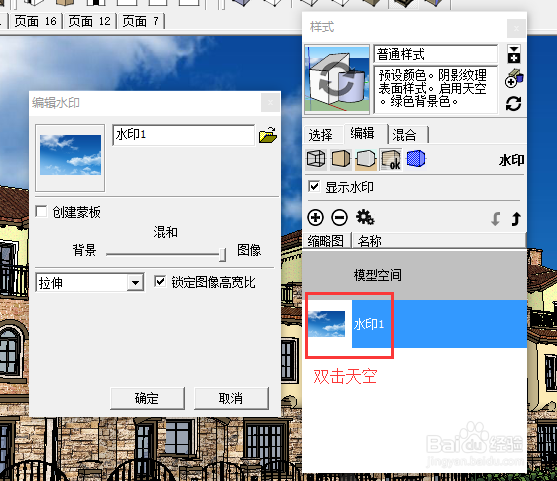
Task: Add a new watermark with plus icon
Action: tap(315, 217)
